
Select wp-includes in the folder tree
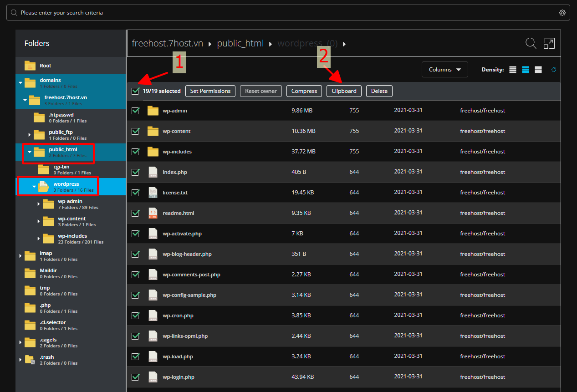pos(72,236)
